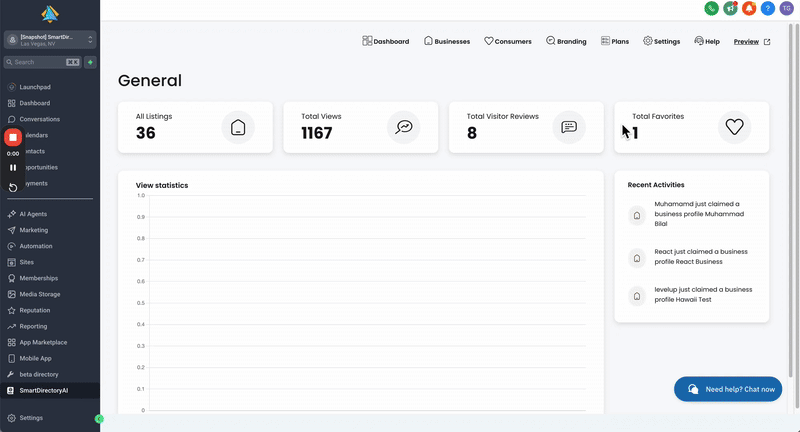Switch to the Branding tab

pos(566,41)
